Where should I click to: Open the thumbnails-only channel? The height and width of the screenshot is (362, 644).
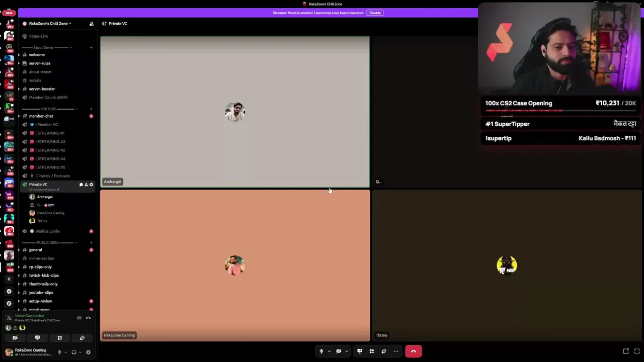coord(43,284)
